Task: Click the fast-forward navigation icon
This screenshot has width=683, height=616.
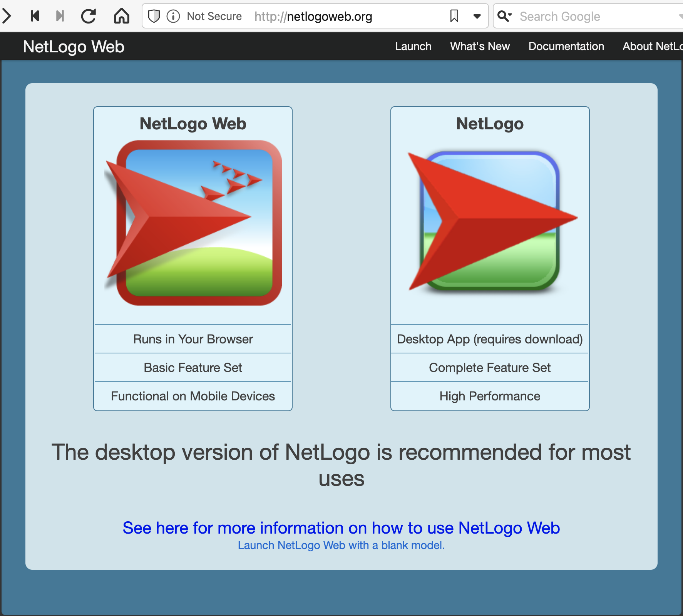Action: coord(60,16)
